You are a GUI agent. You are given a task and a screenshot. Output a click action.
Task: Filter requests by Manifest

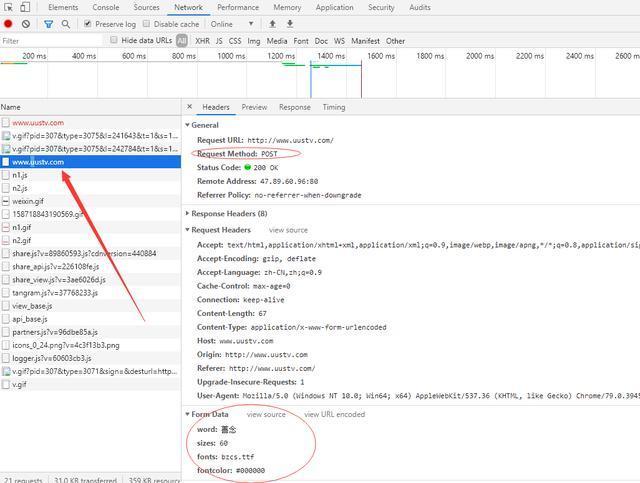[x=365, y=41]
